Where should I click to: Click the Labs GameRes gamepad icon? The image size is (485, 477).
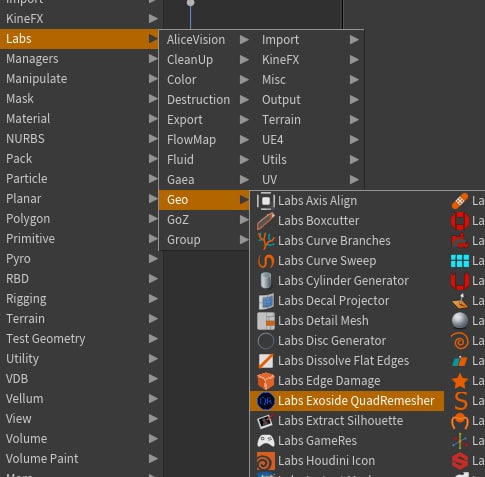click(266, 441)
